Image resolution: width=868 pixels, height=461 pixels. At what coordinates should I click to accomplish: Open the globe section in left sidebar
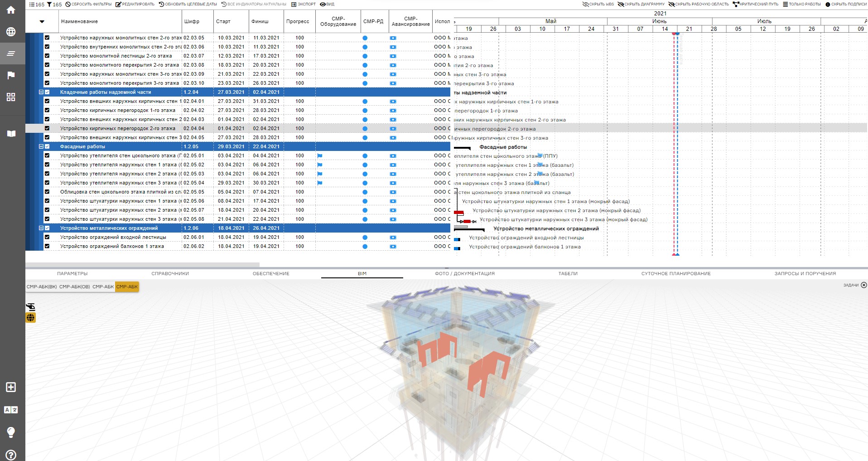(x=11, y=32)
